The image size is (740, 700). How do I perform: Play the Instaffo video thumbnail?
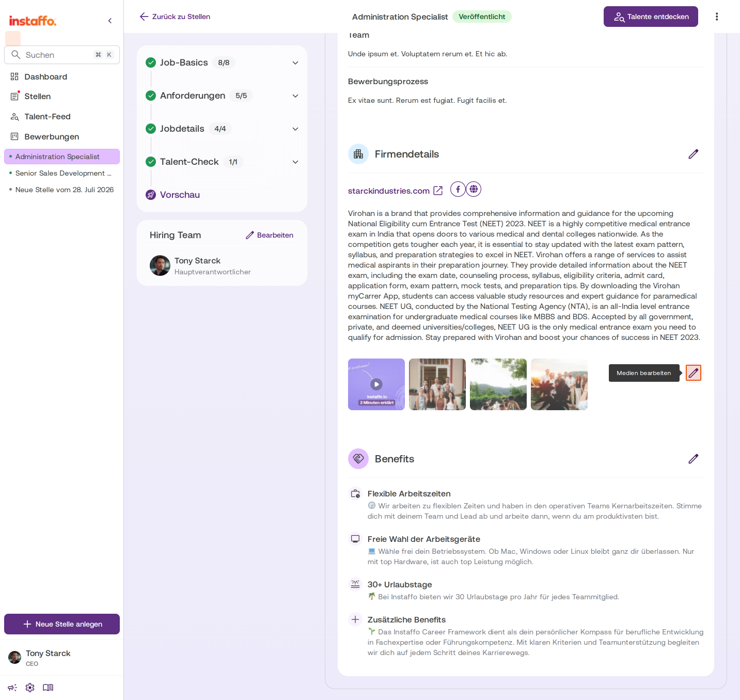pos(376,384)
